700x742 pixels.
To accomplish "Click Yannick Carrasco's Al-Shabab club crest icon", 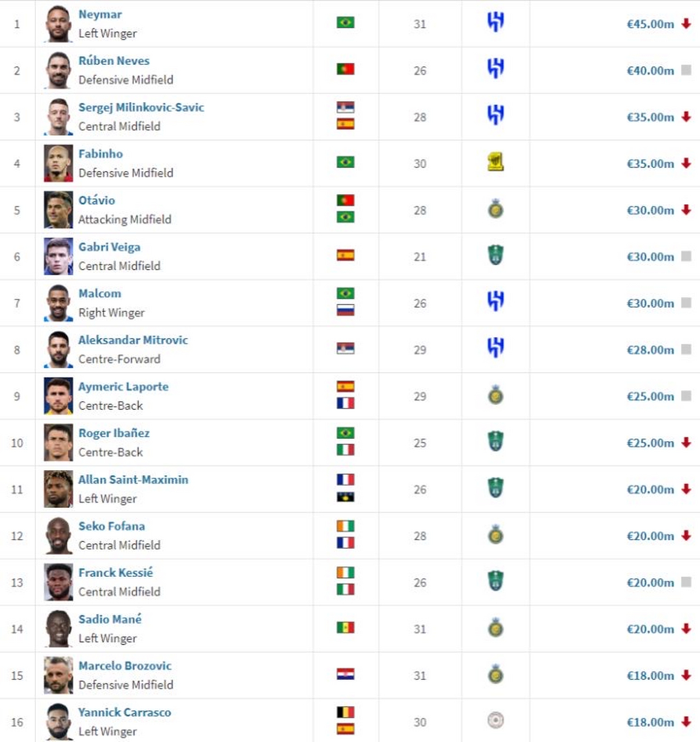I will 495,721.
